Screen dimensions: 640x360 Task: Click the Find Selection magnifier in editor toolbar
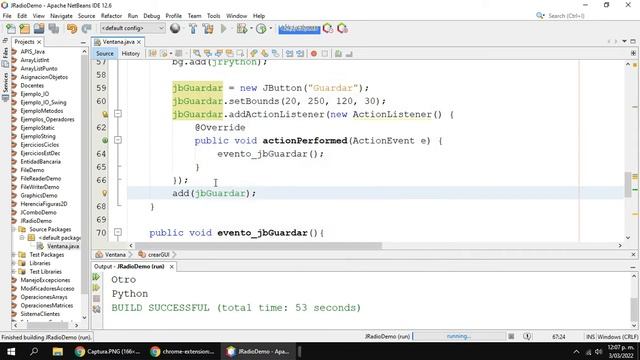197,53
